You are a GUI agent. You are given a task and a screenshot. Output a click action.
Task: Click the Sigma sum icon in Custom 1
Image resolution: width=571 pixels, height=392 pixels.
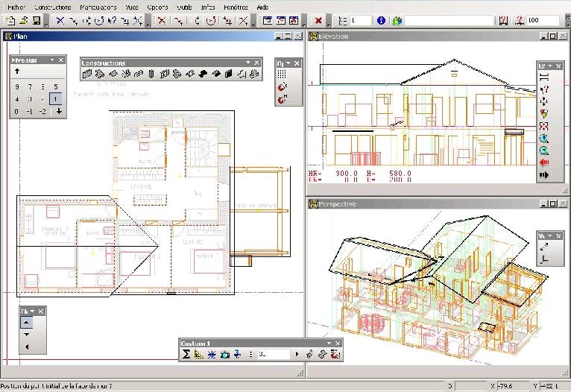coord(186,354)
